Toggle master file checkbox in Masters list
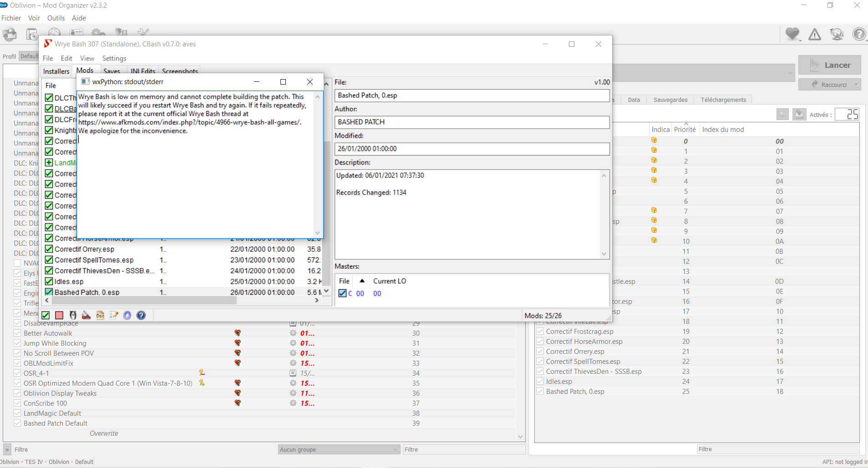This screenshot has height=468, width=868. point(343,293)
